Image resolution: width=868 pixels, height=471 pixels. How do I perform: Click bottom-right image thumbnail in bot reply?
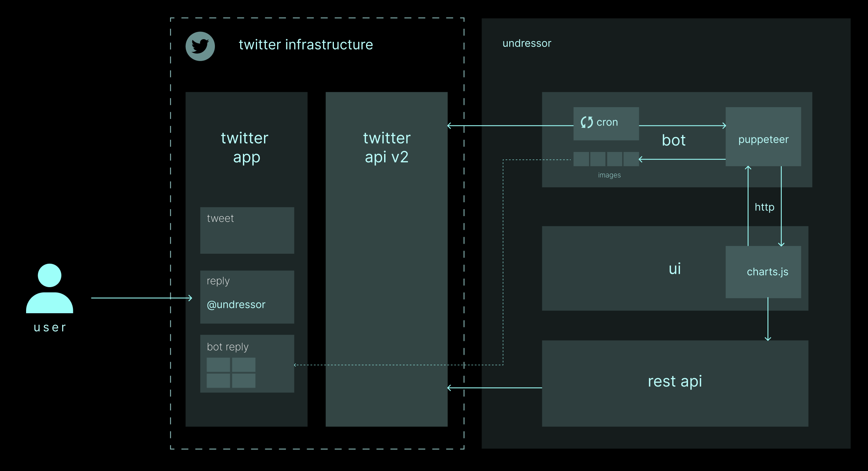click(x=244, y=381)
